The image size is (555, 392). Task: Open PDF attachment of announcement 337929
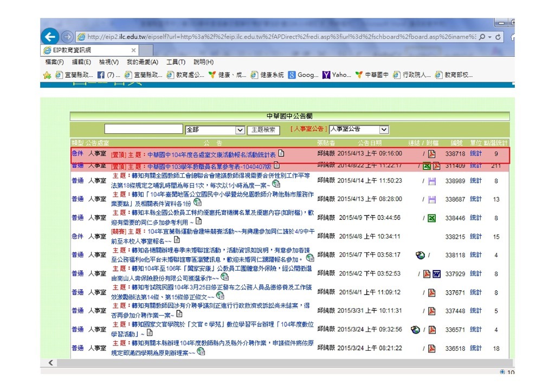pos(427,274)
